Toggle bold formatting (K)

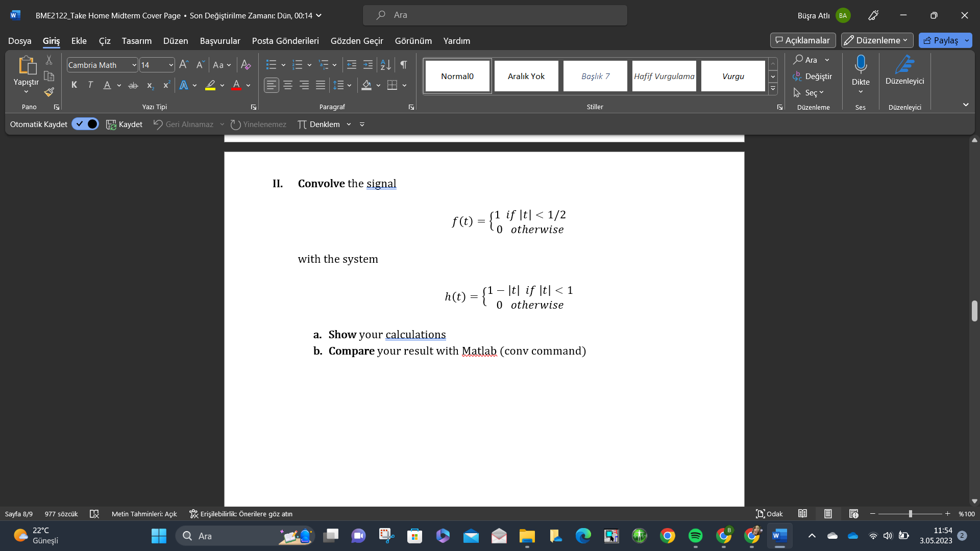click(74, 85)
